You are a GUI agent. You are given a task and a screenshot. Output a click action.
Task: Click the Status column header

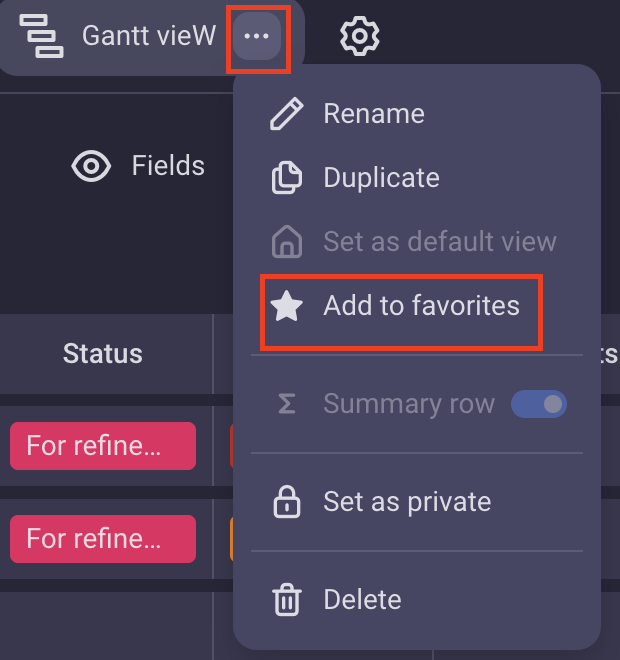point(103,354)
